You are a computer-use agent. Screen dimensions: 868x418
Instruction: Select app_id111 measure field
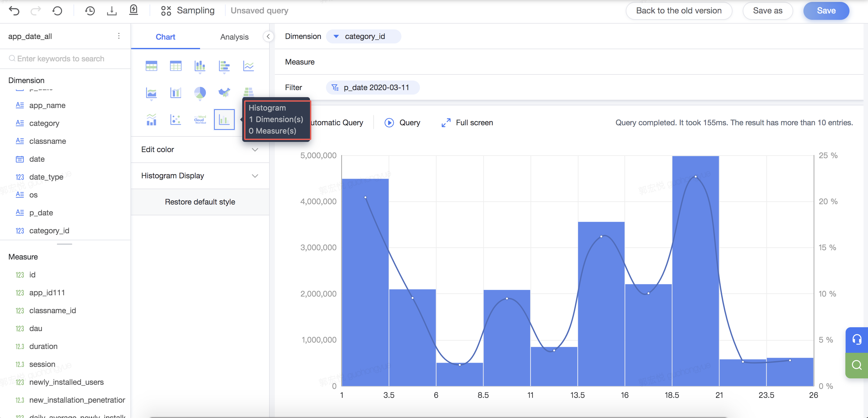47,293
